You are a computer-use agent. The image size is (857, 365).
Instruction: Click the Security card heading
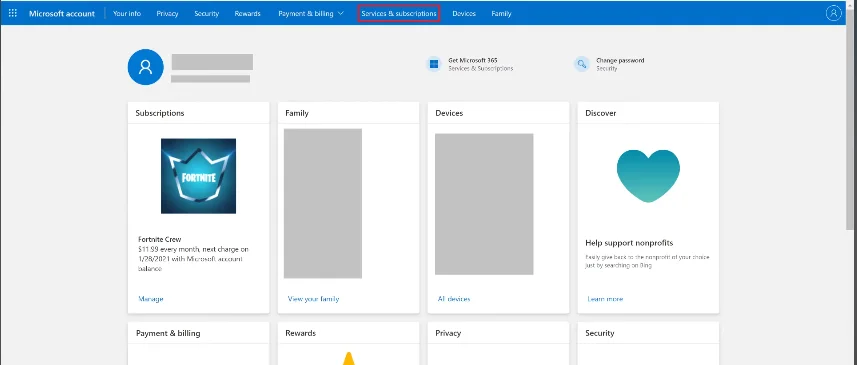[600, 333]
